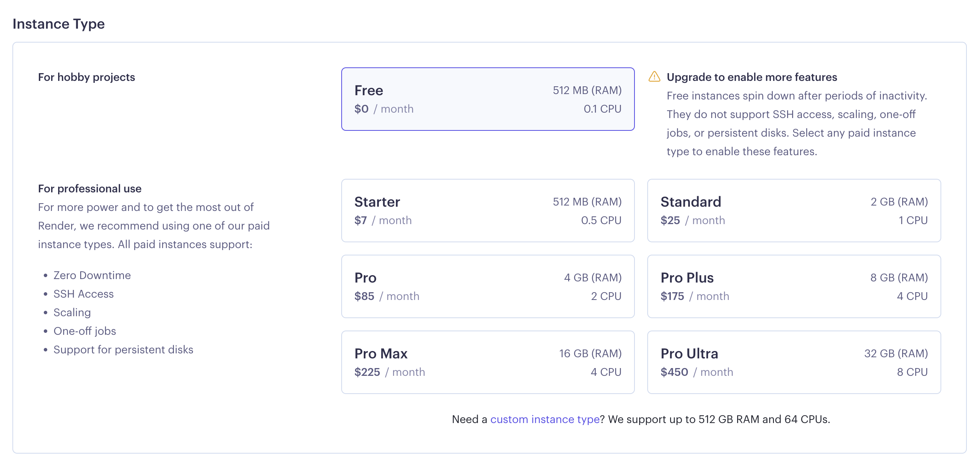The height and width of the screenshot is (466, 980).
Task: Click the For hobby projects label
Action: coord(86,77)
